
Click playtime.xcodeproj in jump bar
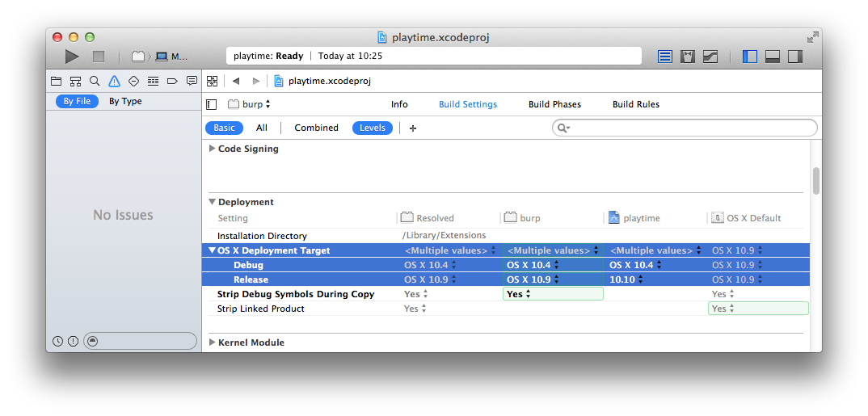coord(322,82)
